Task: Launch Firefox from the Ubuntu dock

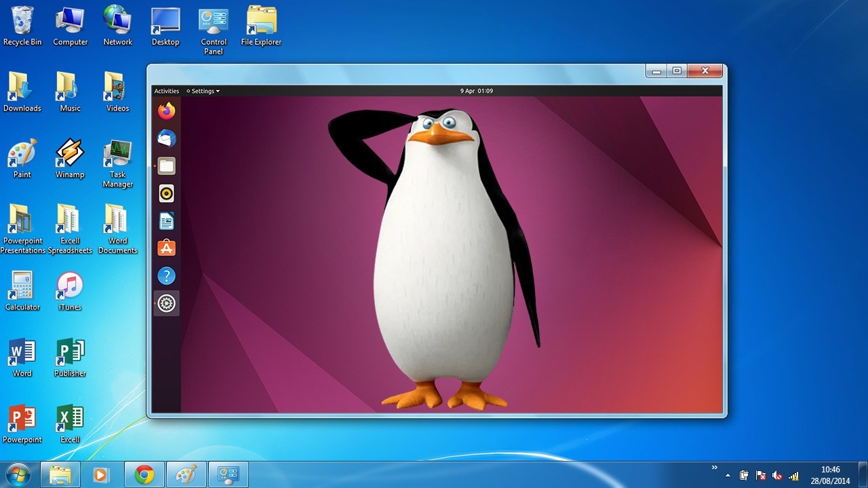Action: click(166, 110)
